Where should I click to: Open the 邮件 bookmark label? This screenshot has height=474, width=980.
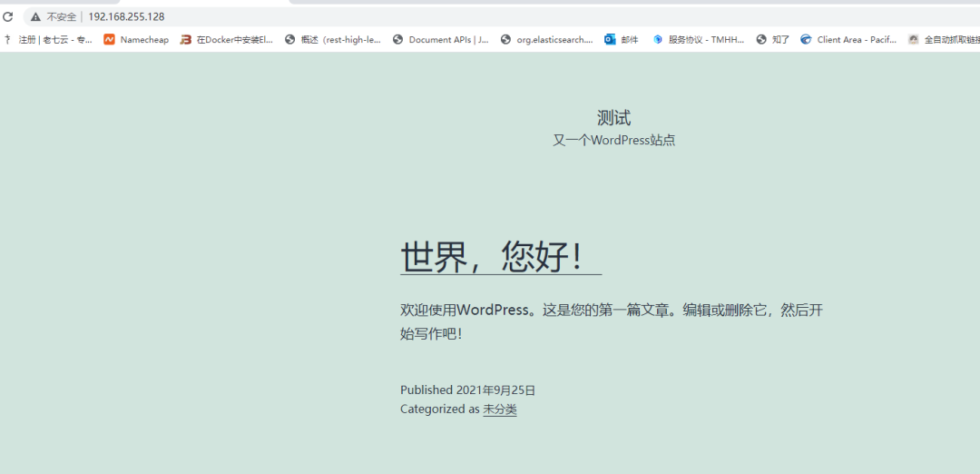click(x=630, y=39)
